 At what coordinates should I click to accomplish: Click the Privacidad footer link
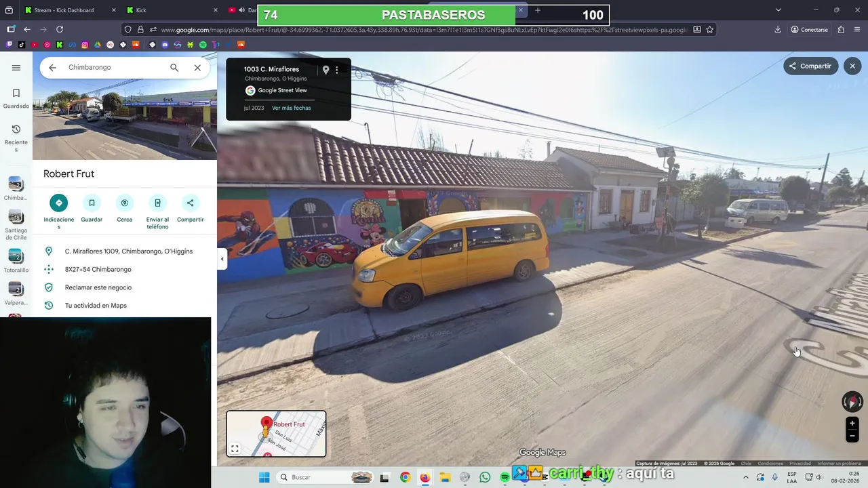[x=800, y=464]
